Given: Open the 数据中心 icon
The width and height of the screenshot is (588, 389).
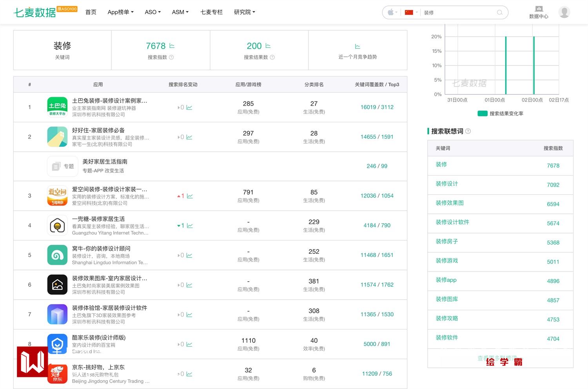Looking at the screenshot, I should 539,12.
